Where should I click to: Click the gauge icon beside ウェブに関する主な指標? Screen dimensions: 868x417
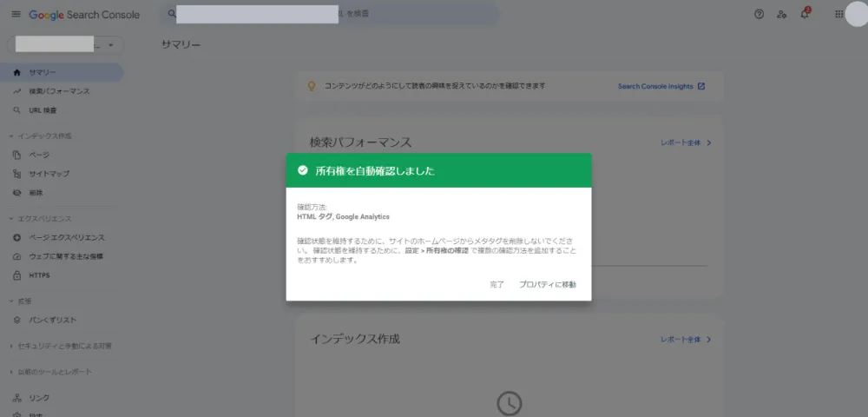click(x=16, y=256)
